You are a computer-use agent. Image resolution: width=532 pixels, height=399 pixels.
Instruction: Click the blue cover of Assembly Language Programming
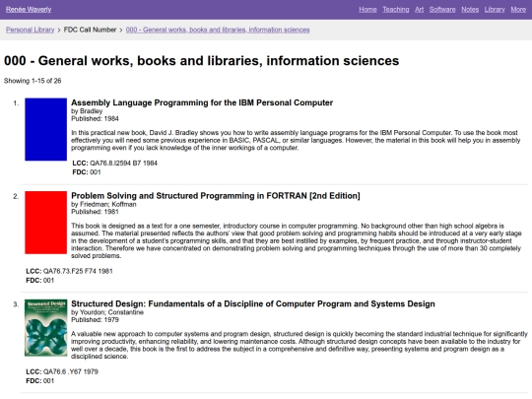point(45,129)
